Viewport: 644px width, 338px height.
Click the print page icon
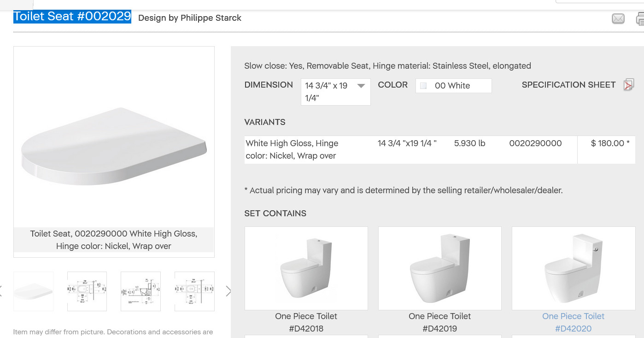point(640,19)
